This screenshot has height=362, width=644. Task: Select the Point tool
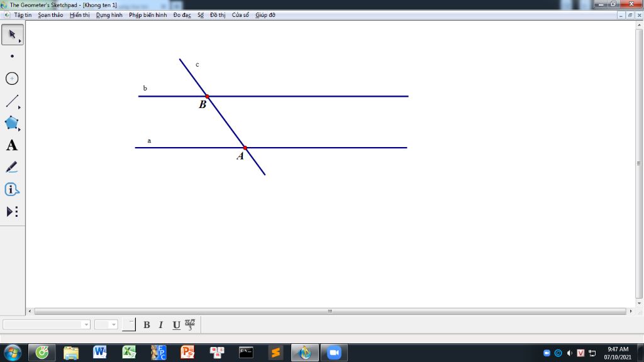point(13,56)
